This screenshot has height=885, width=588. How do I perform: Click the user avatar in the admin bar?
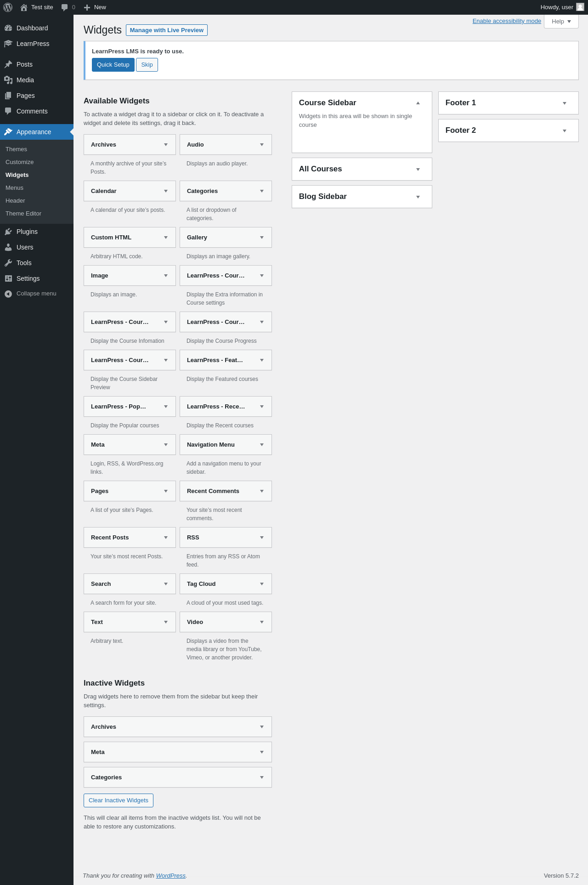click(x=580, y=7)
